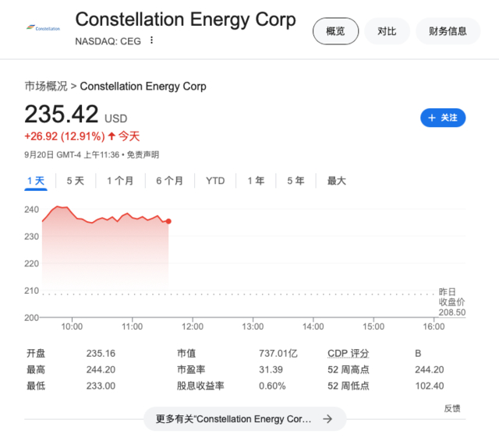
Task: Select the 最大 time range
Action: point(336,181)
